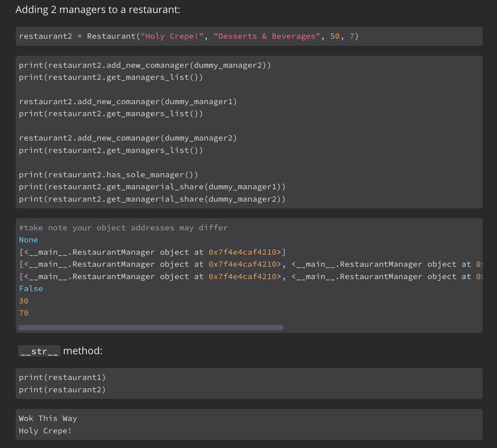The width and height of the screenshot is (497, 448).
Task: Click the has_sole_manager() print statement
Action: 108,174
